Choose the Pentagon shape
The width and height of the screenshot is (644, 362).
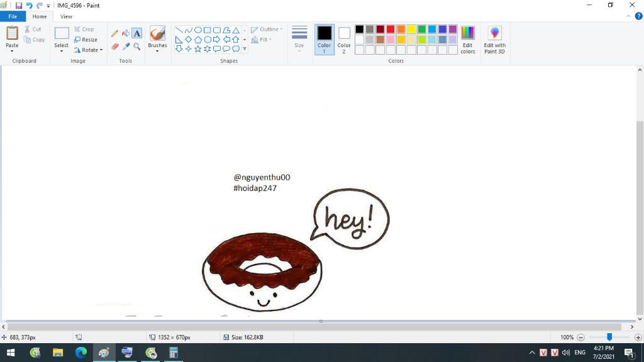tap(197, 40)
